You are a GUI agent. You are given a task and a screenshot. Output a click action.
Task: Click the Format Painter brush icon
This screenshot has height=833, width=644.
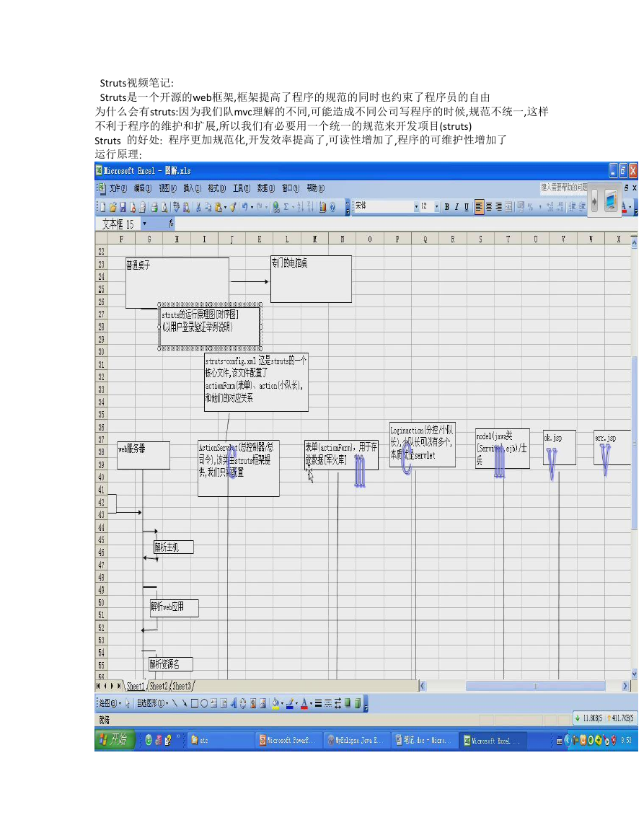tap(233, 207)
